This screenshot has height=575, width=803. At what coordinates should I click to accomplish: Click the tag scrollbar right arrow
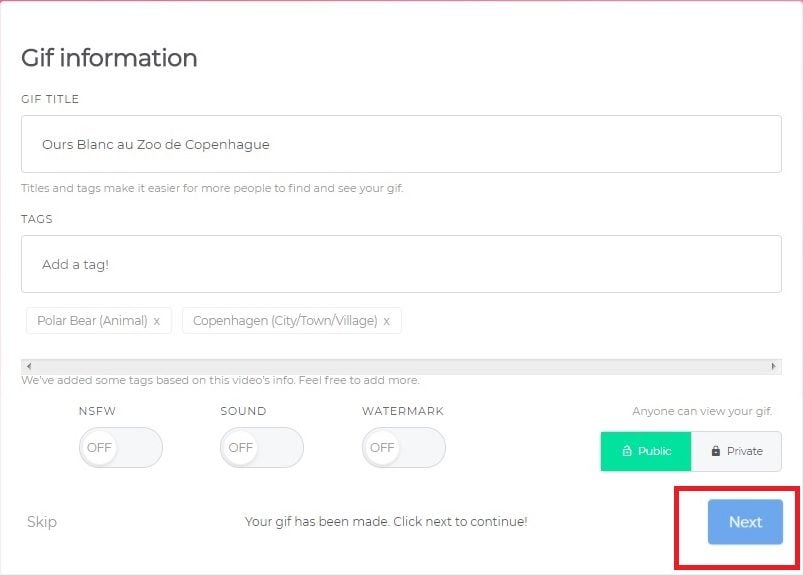pyautogui.click(x=775, y=367)
